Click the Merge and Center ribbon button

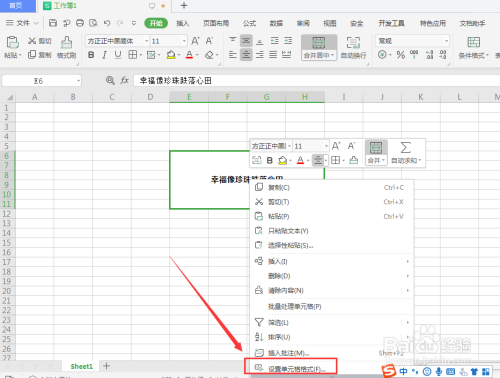319,47
